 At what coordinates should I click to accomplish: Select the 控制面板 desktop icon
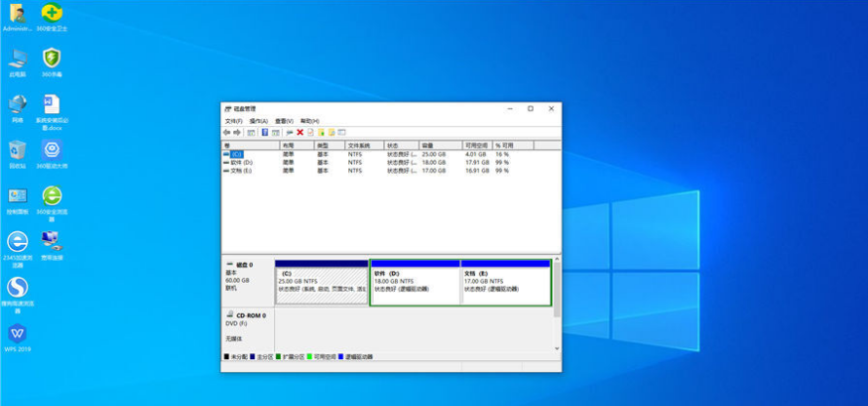(18, 197)
